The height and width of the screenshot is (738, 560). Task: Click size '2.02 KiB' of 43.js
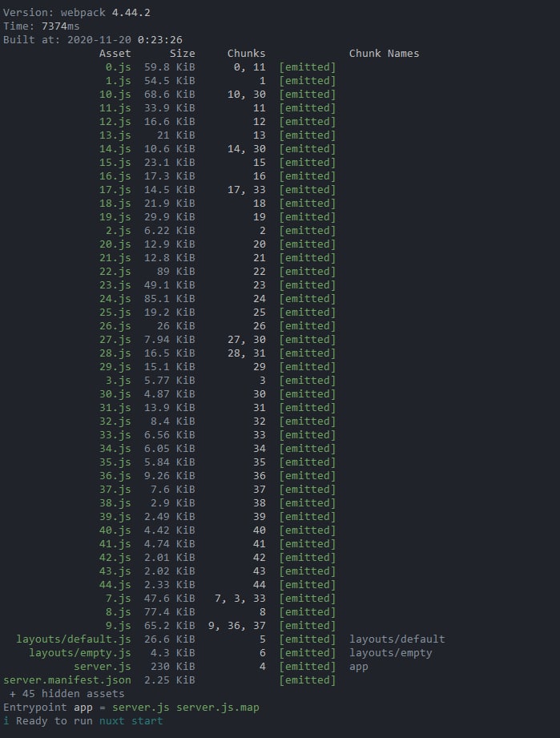(169, 572)
